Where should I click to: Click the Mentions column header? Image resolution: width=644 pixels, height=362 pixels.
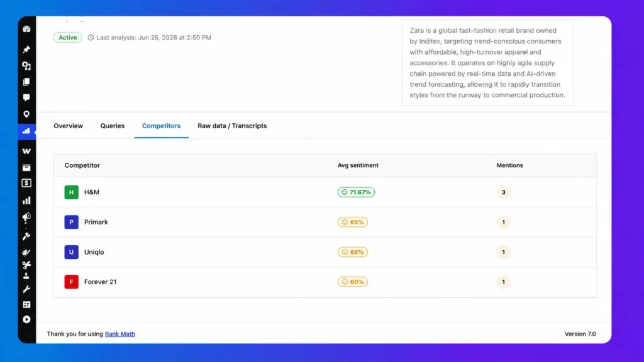[x=509, y=165]
